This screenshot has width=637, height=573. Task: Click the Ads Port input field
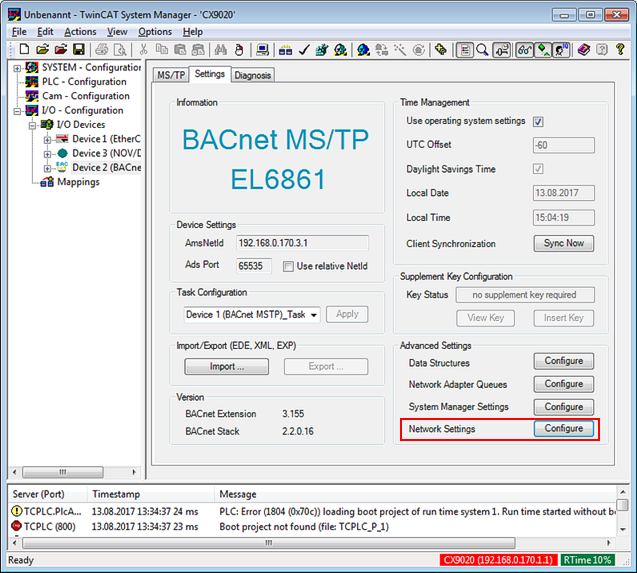(254, 266)
